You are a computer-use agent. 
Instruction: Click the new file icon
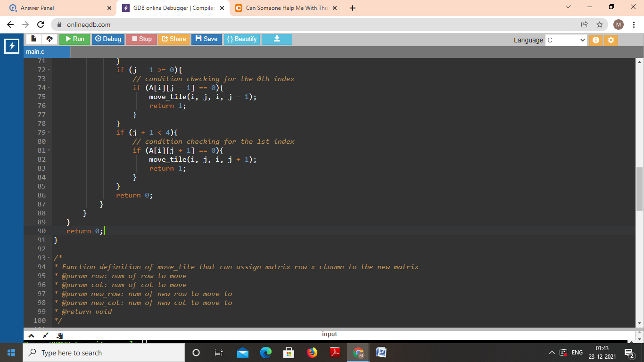click(34, 39)
